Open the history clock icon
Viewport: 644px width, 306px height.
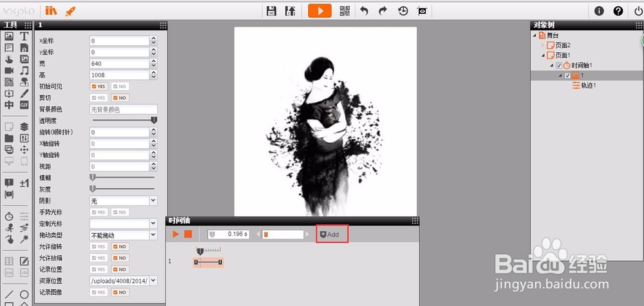(403, 11)
